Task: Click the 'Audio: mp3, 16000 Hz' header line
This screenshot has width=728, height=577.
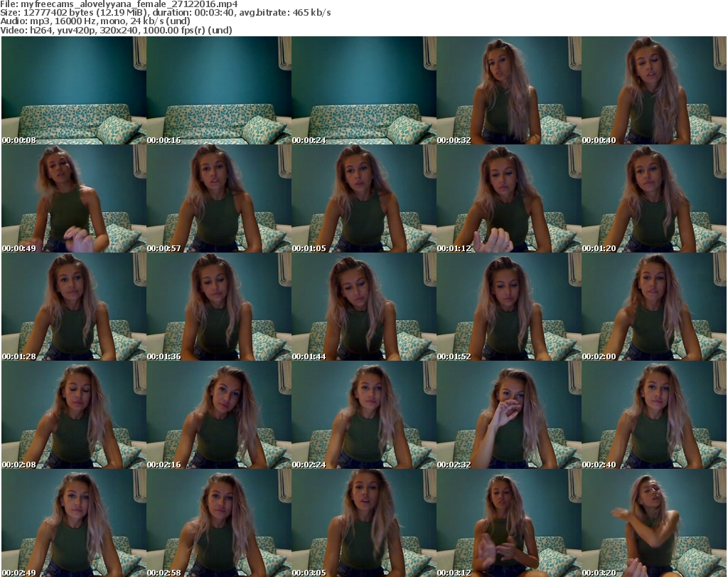Action: [95, 21]
